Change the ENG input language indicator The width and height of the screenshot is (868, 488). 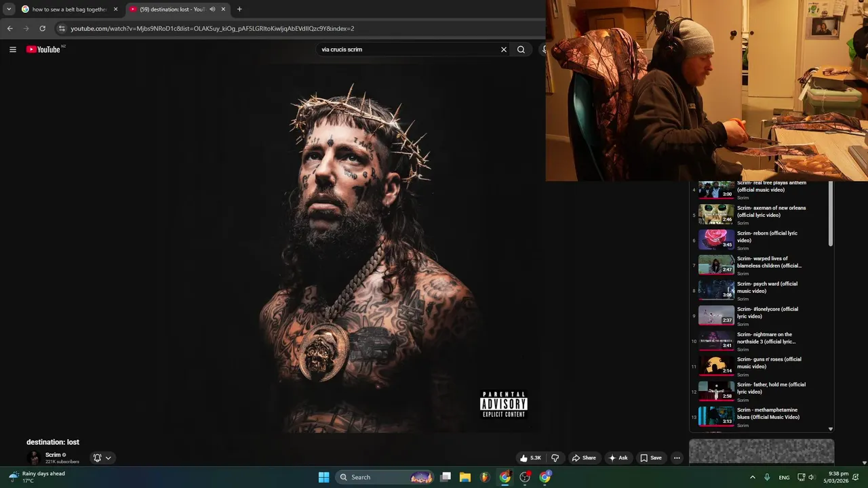[784, 477]
